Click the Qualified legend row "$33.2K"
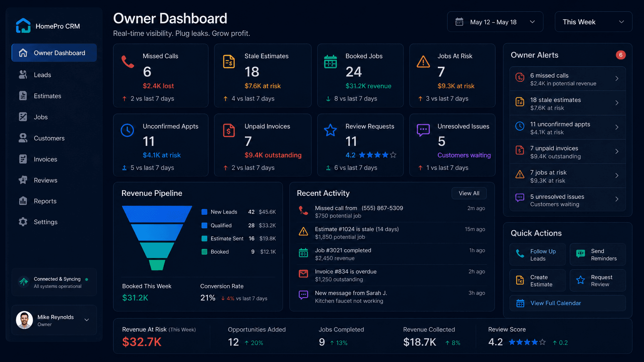This screenshot has width=644, height=362. click(267, 225)
